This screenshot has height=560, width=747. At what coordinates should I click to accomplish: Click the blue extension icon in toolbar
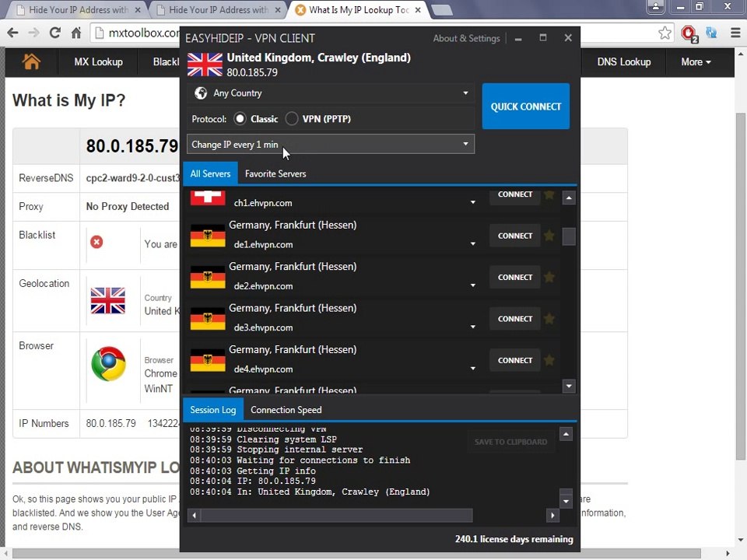[x=711, y=33]
